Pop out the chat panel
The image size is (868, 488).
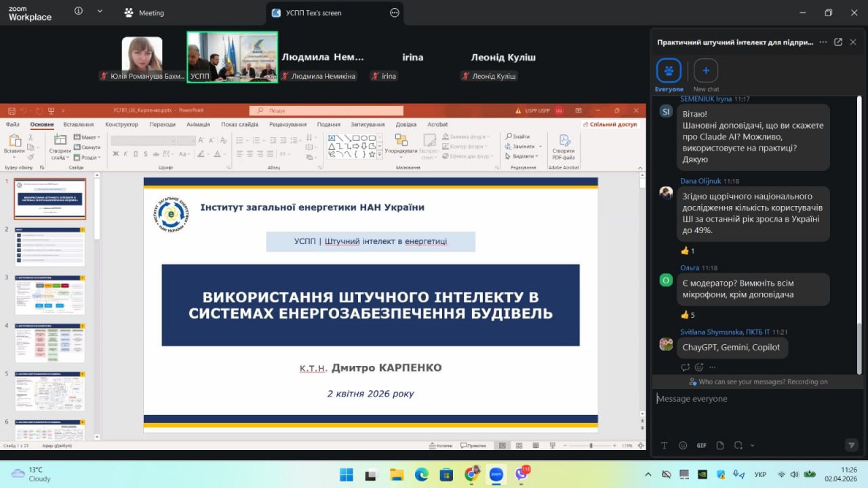[x=838, y=42]
